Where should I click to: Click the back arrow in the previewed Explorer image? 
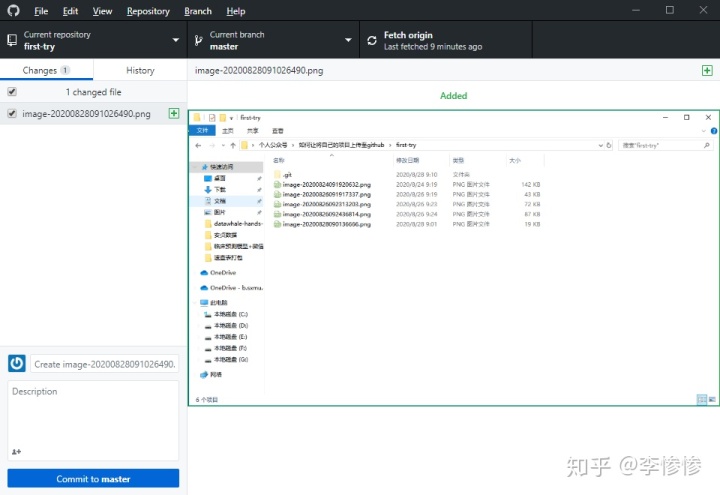coord(198,145)
